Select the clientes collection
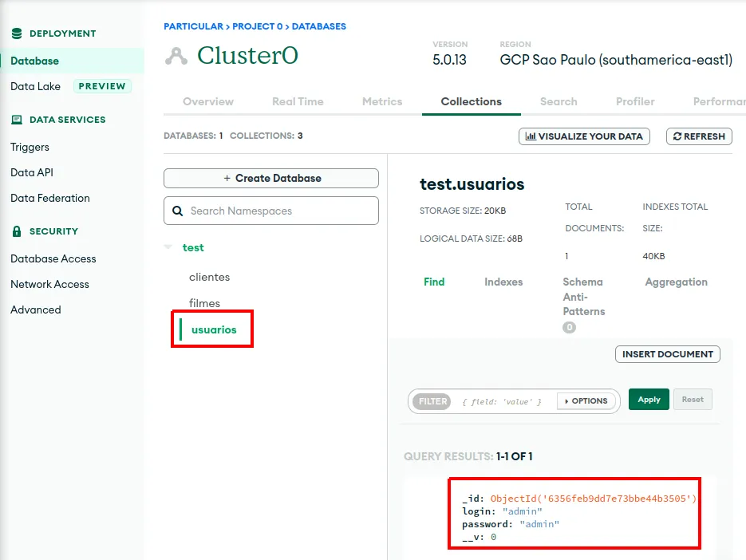 pos(209,277)
